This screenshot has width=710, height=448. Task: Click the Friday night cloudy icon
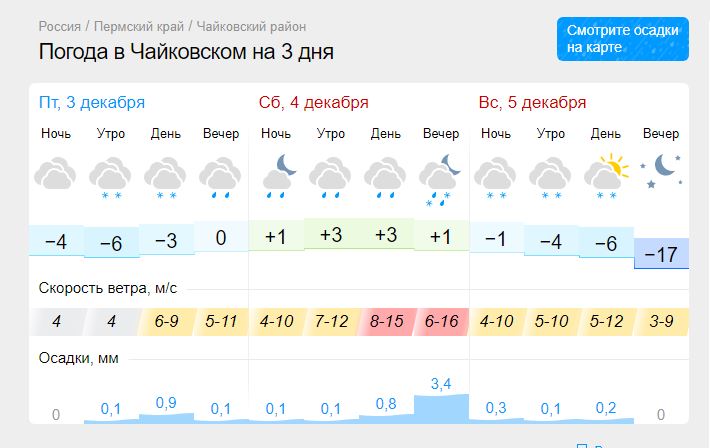click(x=55, y=173)
